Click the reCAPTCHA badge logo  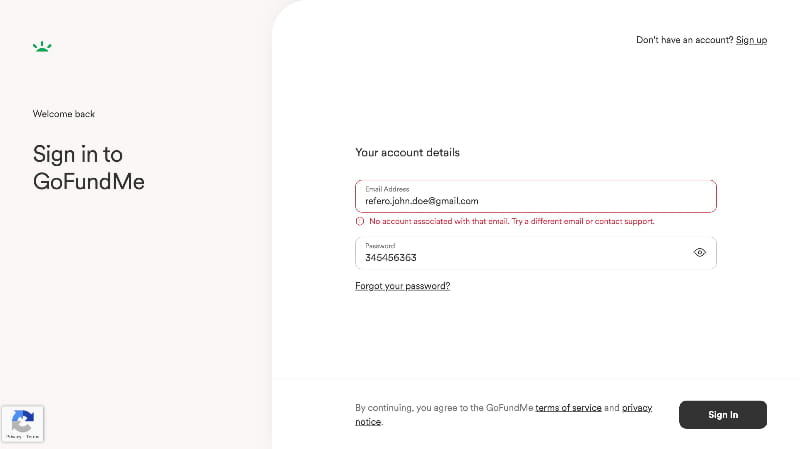(x=22, y=420)
